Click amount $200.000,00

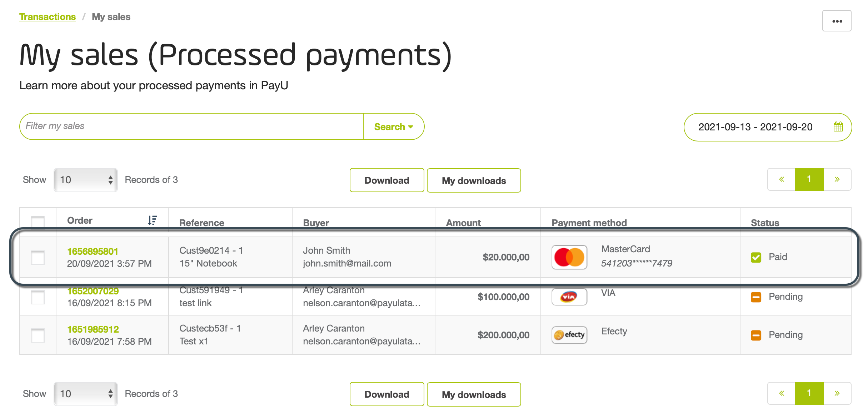504,335
